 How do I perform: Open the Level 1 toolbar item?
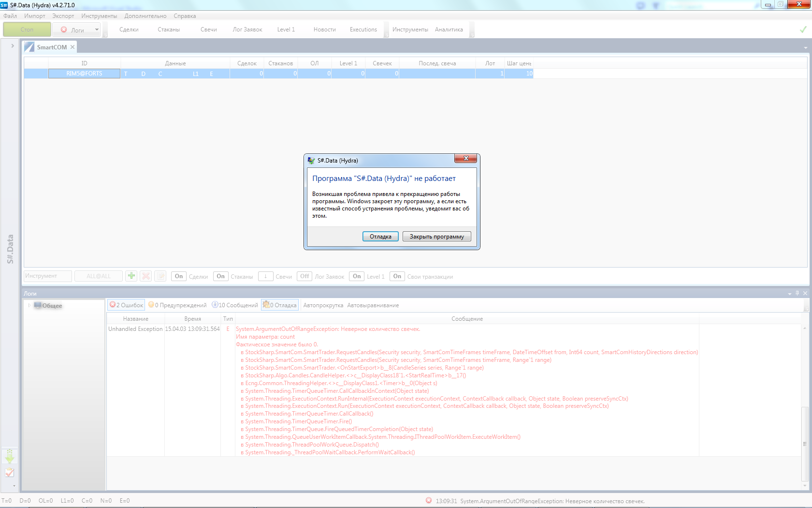[286, 30]
